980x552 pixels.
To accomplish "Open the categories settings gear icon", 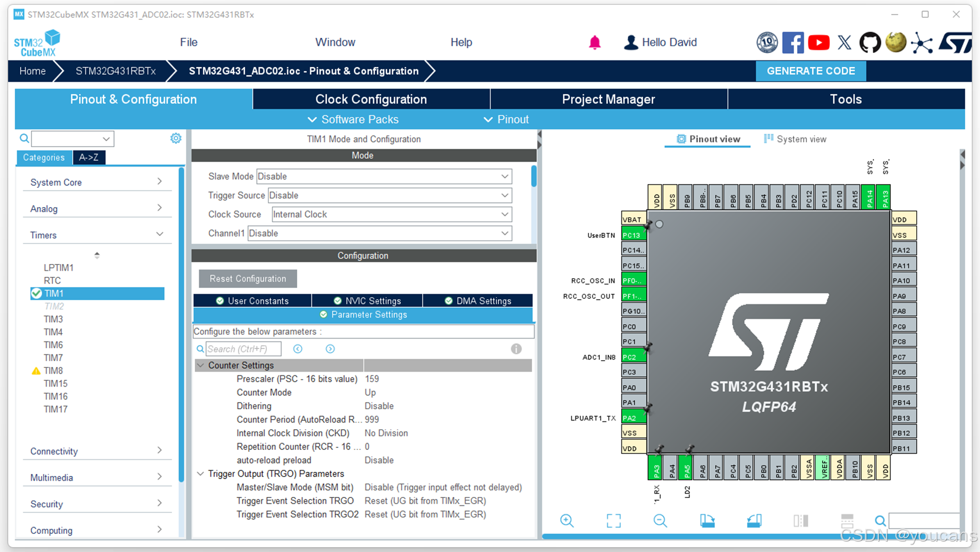I will [176, 138].
